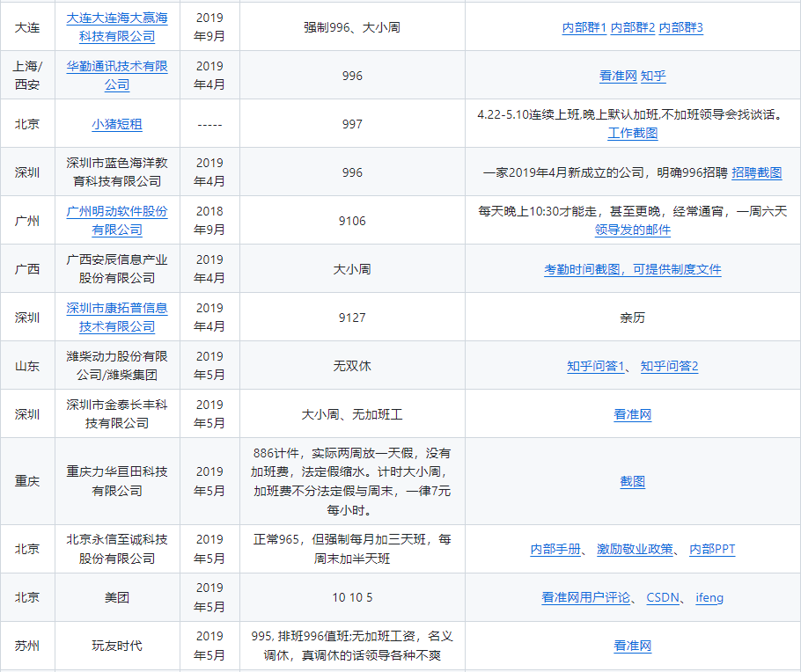
Task: Select the 重庆力华亘田科技有限公司 cell
Action: click(x=117, y=481)
